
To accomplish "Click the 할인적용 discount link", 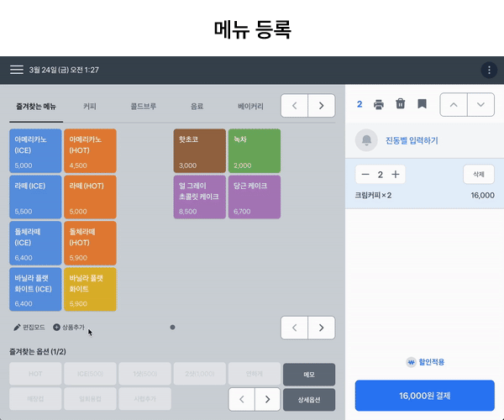I will coord(425,362).
